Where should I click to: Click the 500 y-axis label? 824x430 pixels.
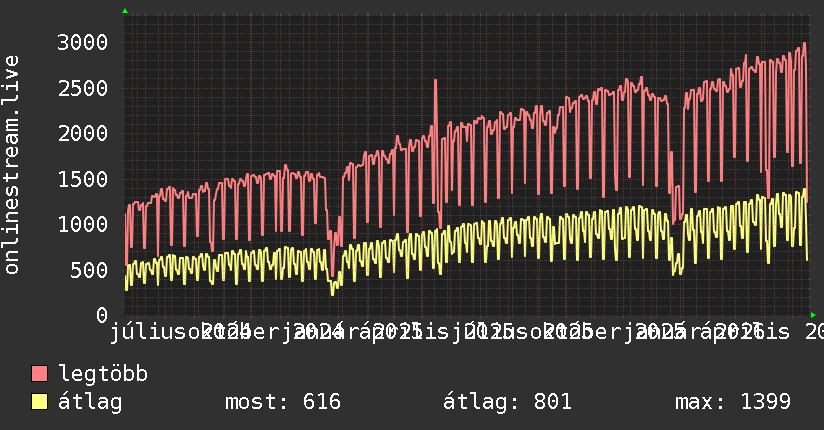[89, 270]
